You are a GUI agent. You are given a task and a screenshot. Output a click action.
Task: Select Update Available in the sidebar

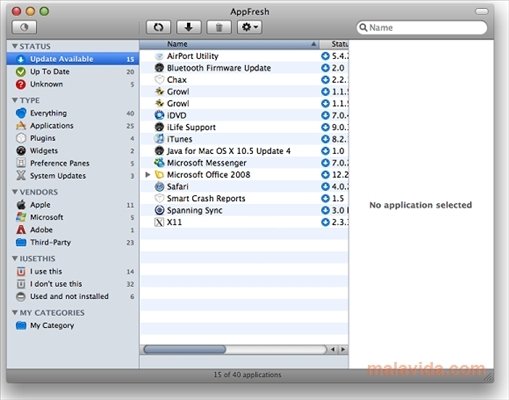(73, 59)
